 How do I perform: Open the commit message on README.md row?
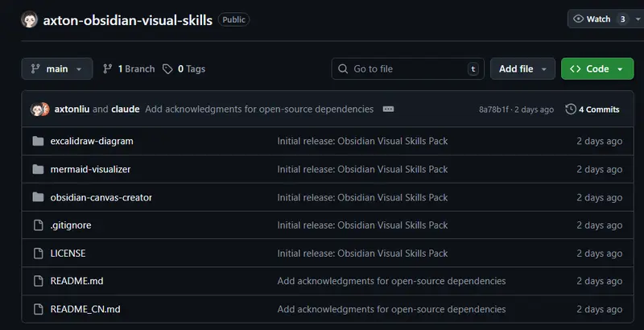click(391, 281)
